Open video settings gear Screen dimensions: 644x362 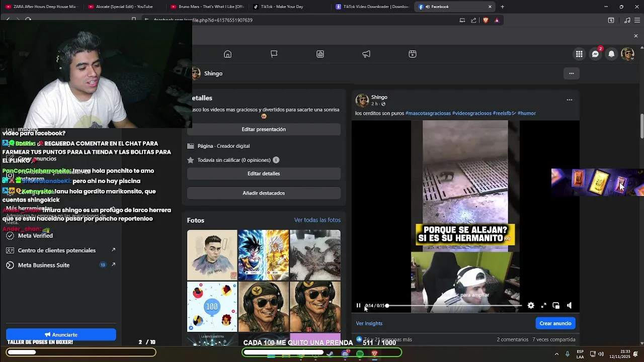click(x=531, y=306)
